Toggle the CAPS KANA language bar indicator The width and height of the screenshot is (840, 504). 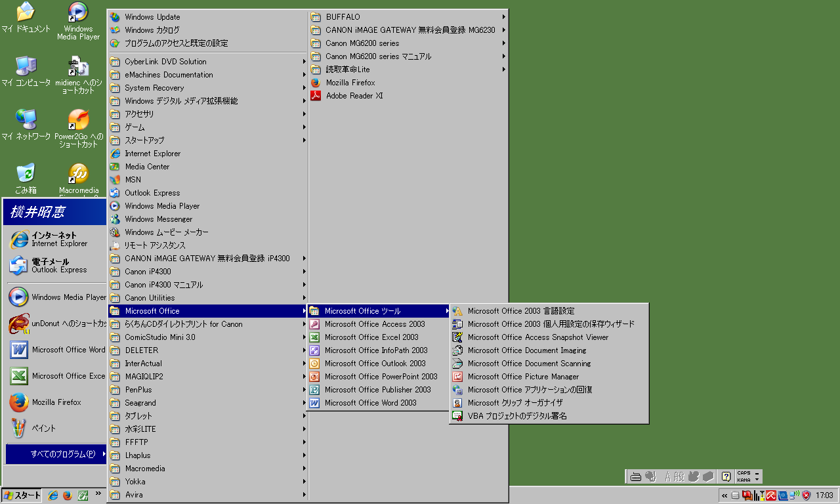(x=744, y=476)
